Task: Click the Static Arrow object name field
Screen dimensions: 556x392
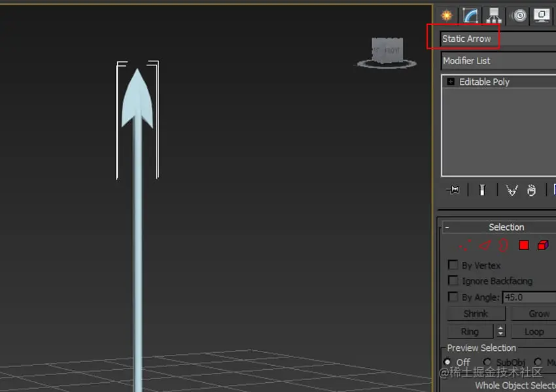Action: click(x=498, y=39)
